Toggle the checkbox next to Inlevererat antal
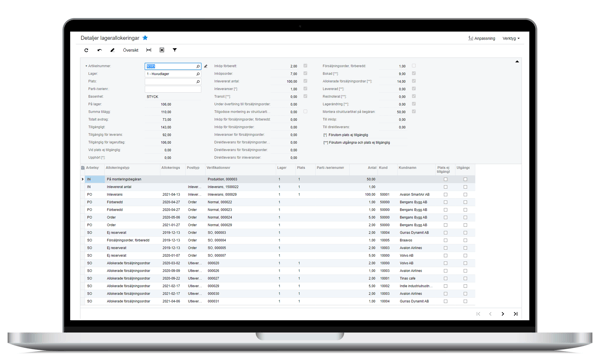The height and width of the screenshot is (360, 600). coord(305,81)
